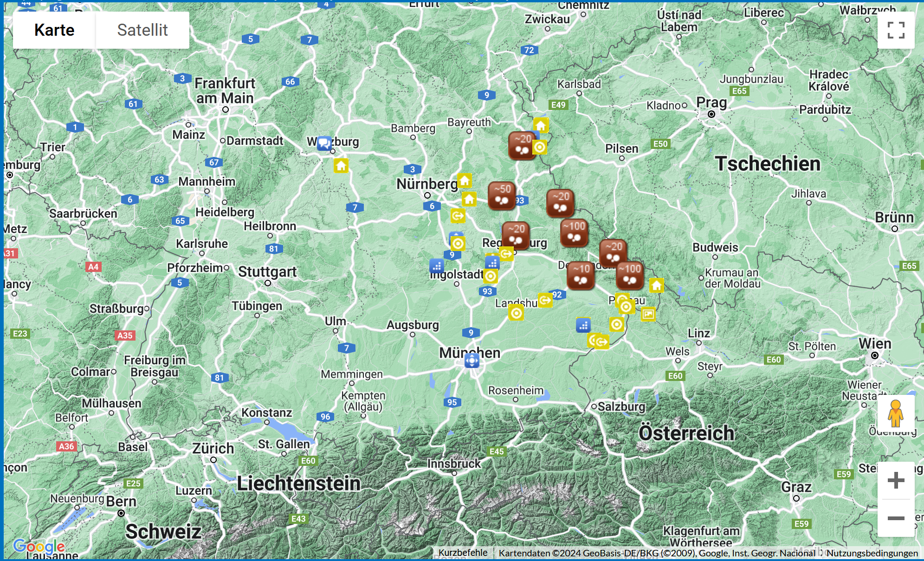This screenshot has width=924, height=561.
Task: Click yellow arrow marker beside Landshut
Action: pos(545,300)
